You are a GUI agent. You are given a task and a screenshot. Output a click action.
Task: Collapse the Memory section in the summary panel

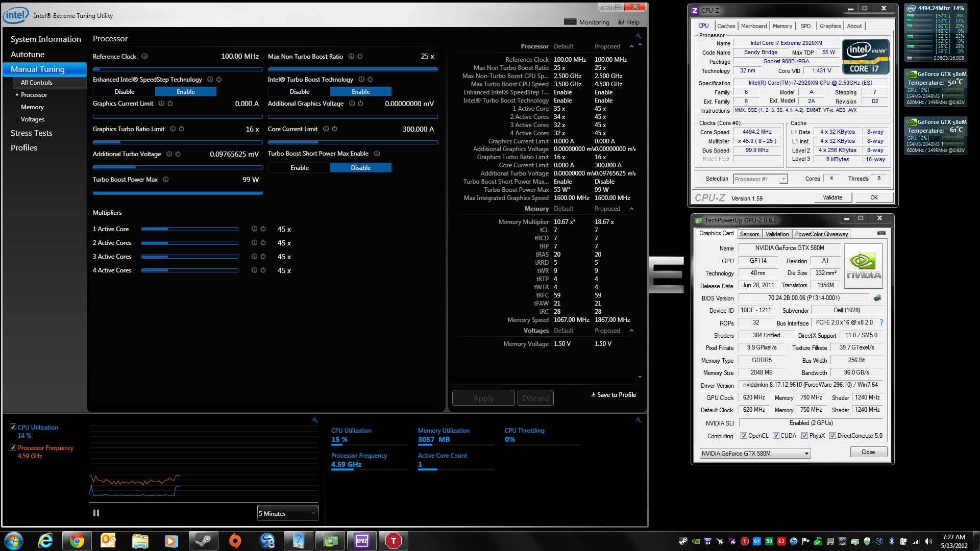tap(631, 209)
